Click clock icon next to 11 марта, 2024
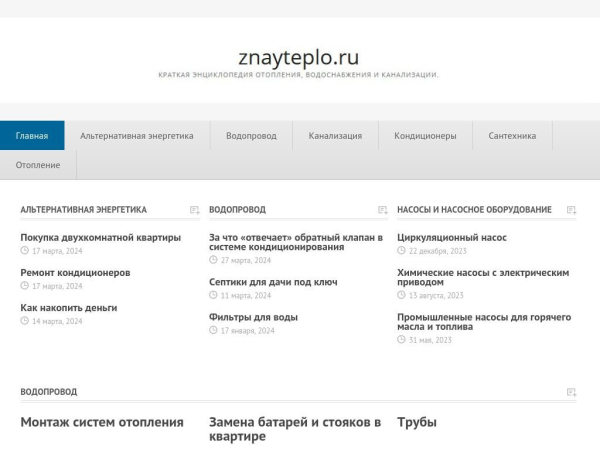The width and height of the screenshot is (600, 450). 213,295
